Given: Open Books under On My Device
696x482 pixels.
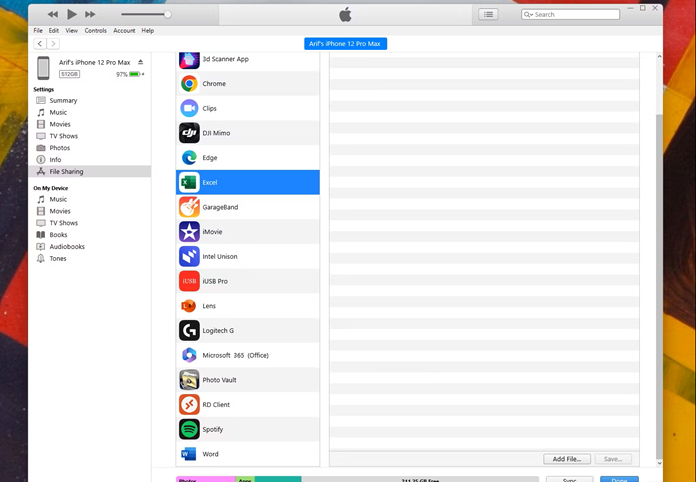Looking at the screenshot, I should click(x=58, y=235).
